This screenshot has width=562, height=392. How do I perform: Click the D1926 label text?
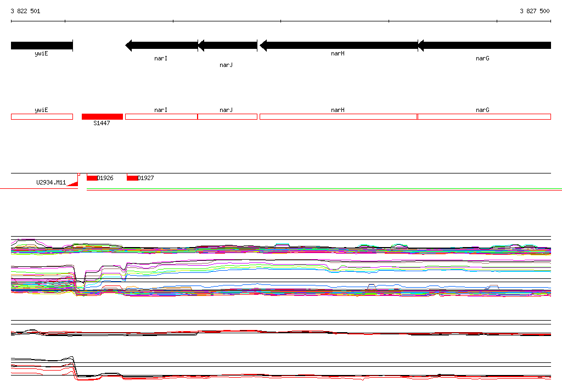(105, 178)
